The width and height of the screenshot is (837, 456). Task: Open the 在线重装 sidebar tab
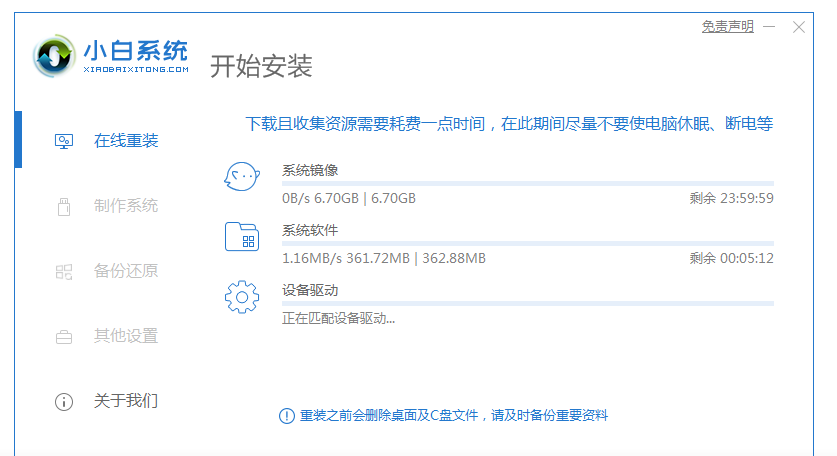(125, 141)
